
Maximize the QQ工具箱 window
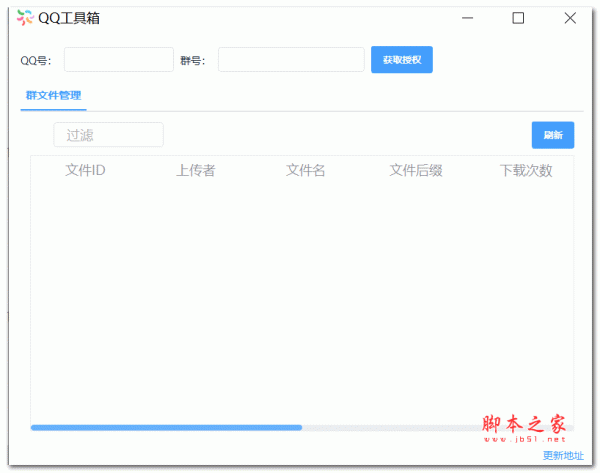[518, 18]
